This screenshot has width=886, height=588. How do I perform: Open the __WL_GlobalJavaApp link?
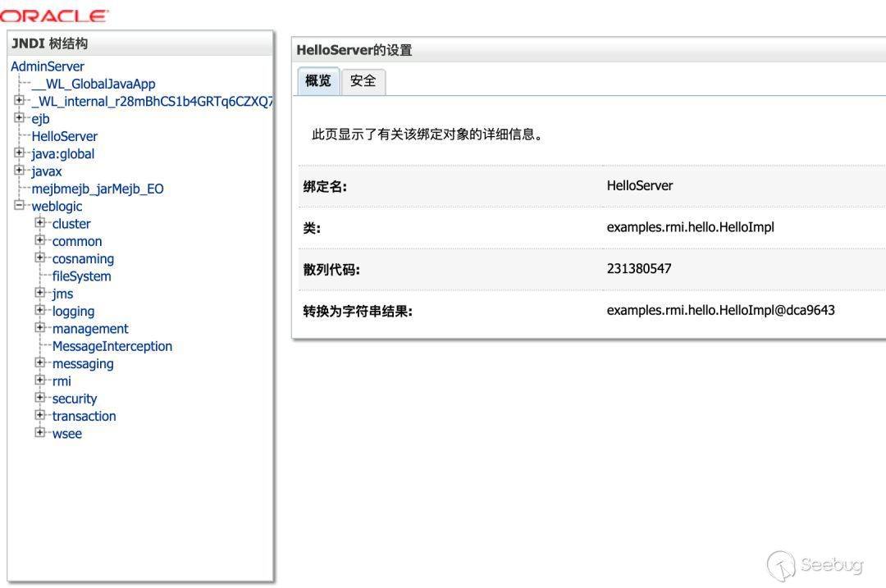[x=94, y=84]
